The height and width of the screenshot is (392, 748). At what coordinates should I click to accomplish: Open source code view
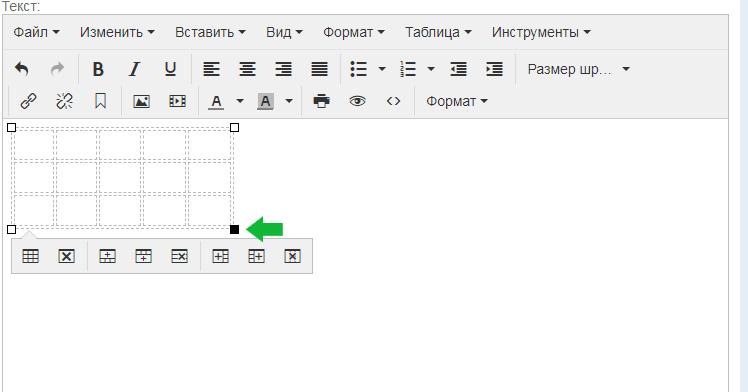click(x=394, y=101)
